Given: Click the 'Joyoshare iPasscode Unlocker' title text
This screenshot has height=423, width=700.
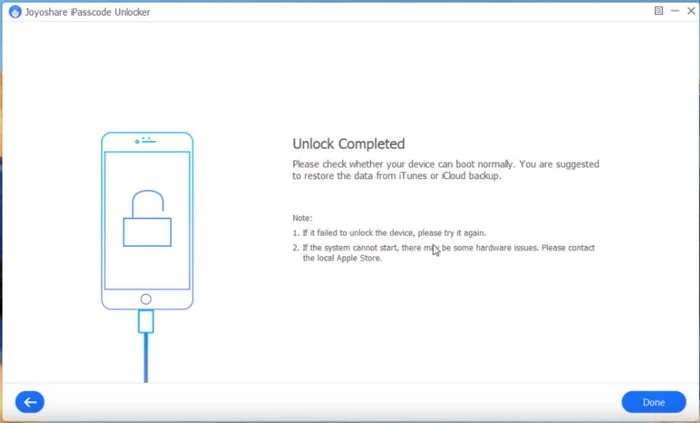Looking at the screenshot, I should [88, 12].
